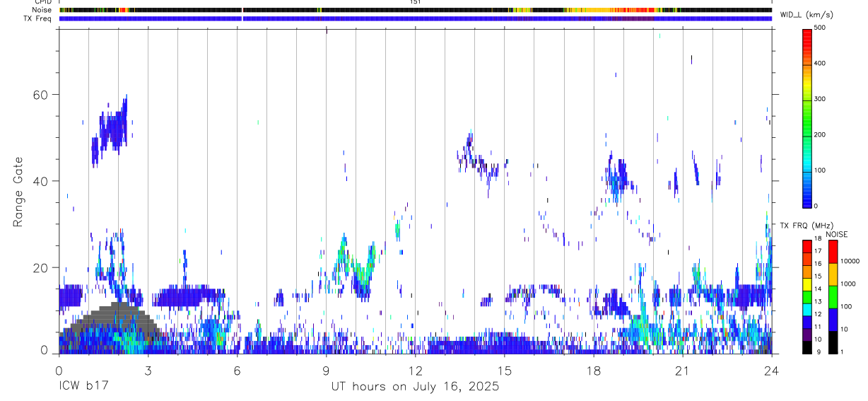The image size is (868, 401).
Task: Click the blue TX Freq strip at top
Action: pyautogui.click(x=416, y=18)
